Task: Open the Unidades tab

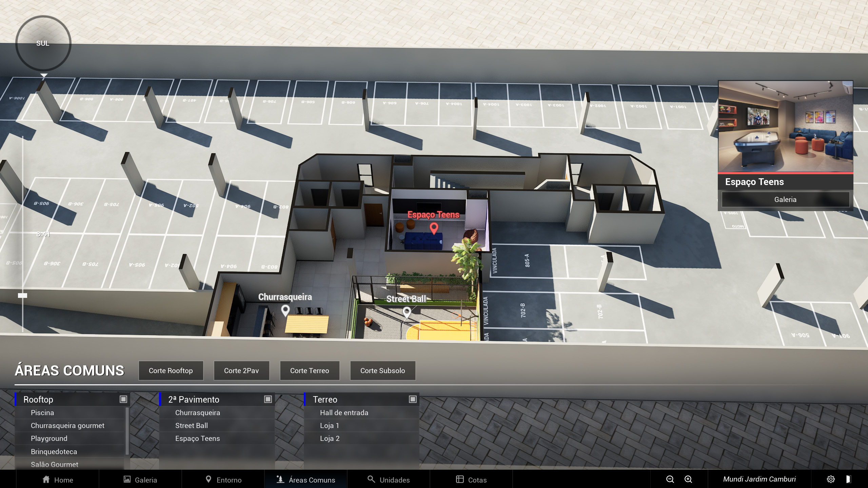Action: pos(389,480)
